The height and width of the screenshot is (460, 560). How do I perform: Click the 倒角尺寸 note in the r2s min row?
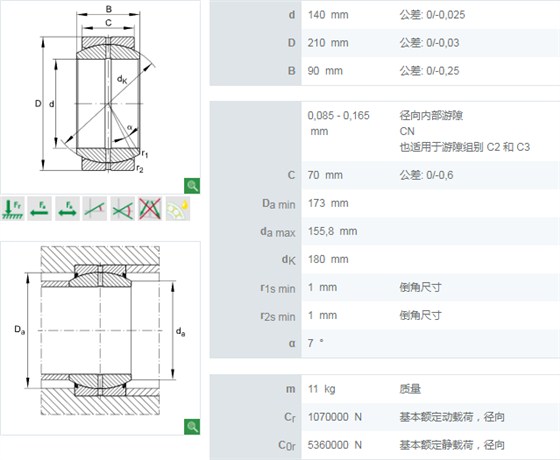tap(421, 315)
